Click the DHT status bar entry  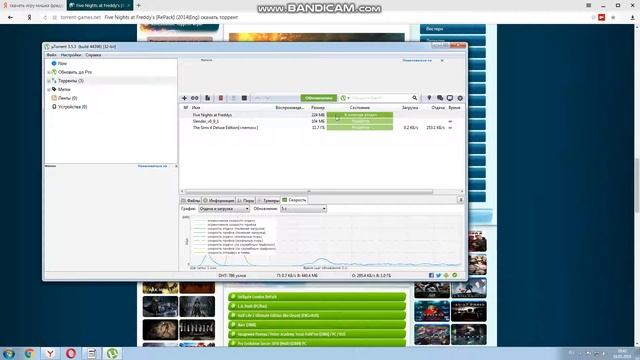point(232,276)
